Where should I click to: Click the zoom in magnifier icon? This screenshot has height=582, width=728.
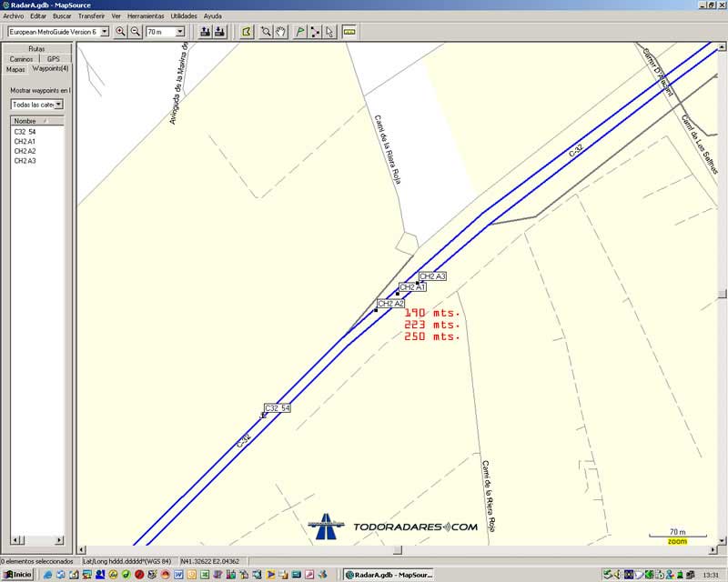[120, 32]
